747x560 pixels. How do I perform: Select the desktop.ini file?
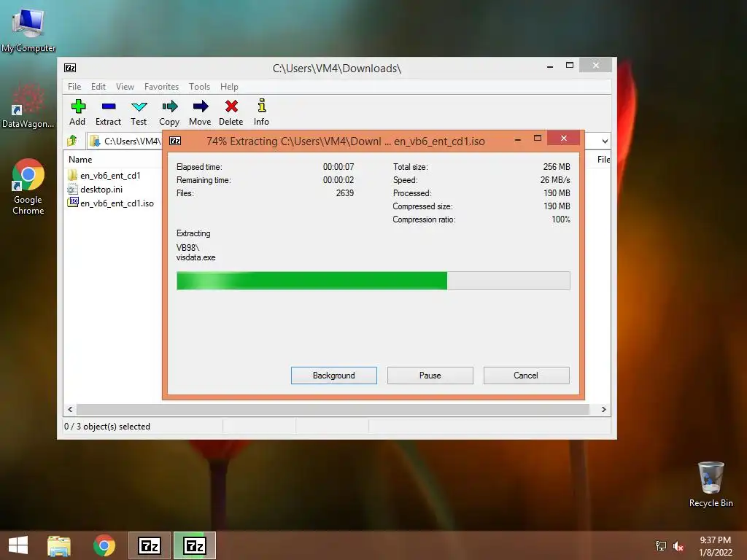101,189
